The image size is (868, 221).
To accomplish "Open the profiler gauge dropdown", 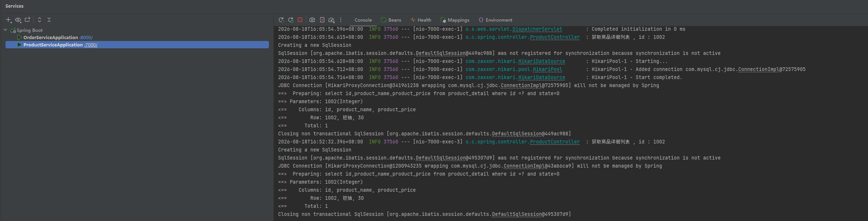I will (x=331, y=20).
